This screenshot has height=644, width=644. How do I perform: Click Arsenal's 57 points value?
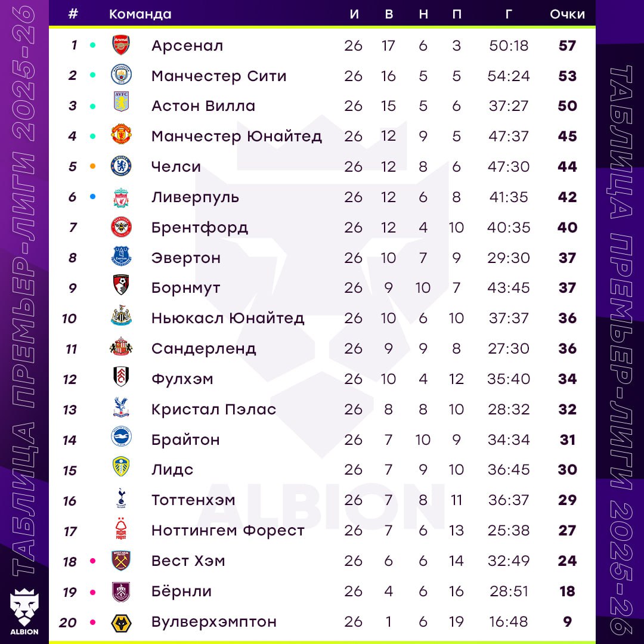pyautogui.click(x=567, y=45)
